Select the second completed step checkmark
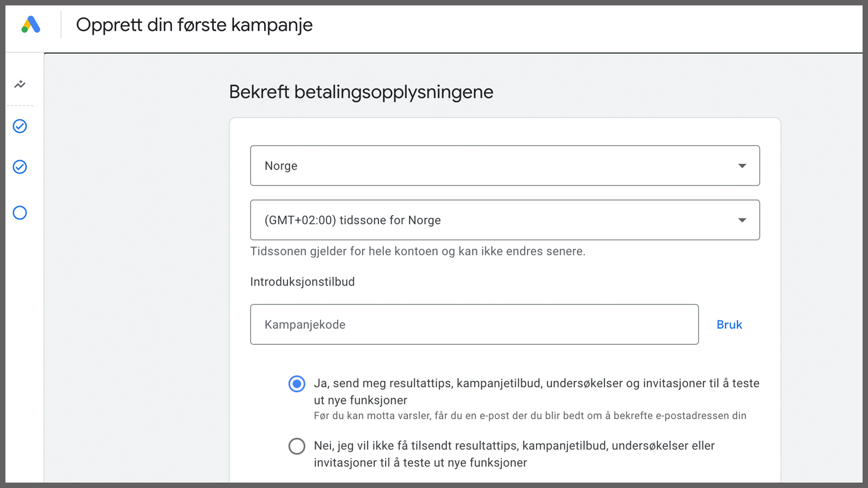The height and width of the screenshot is (488, 868). point(20,167)
